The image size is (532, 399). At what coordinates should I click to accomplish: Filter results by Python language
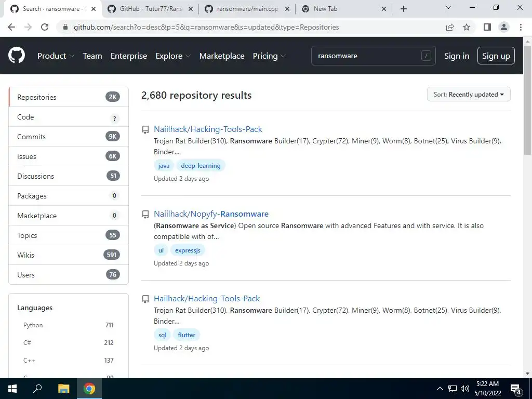click(x=69, y=325)
